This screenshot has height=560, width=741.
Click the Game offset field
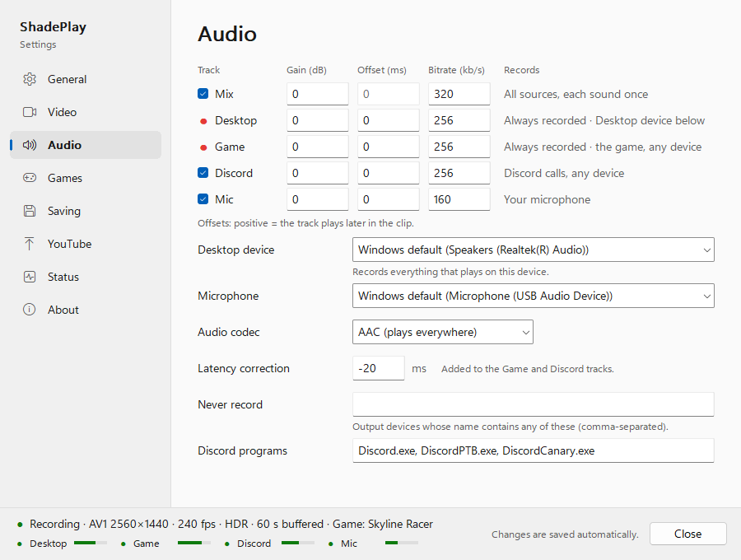(x=389, y=147)
